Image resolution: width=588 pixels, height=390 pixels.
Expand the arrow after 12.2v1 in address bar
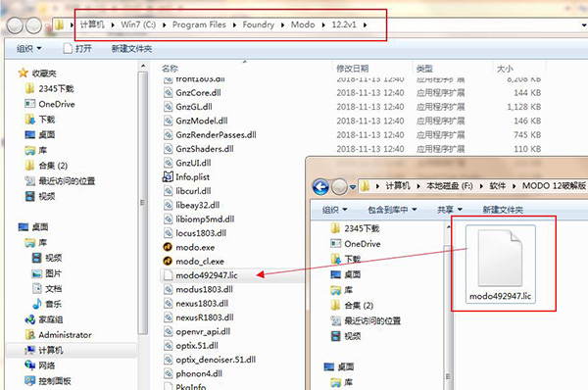(x=365, y=25)
